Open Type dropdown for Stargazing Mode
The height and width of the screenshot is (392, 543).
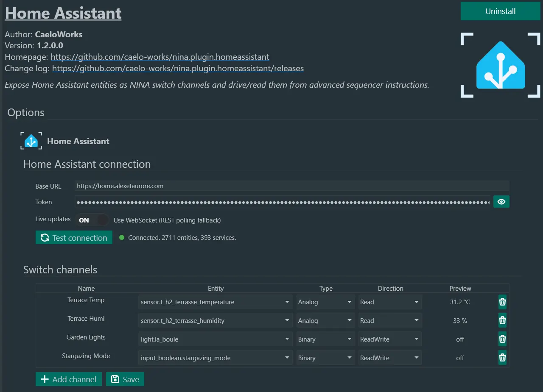(x=326, y=358)
